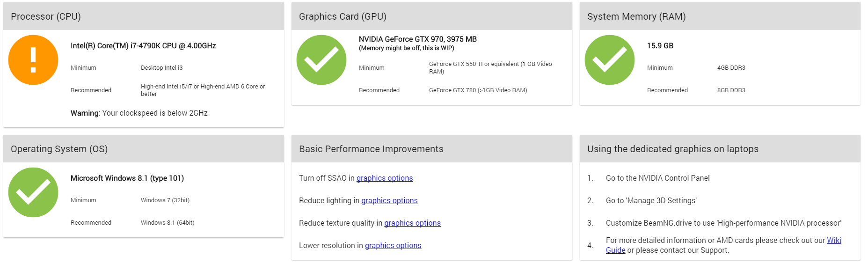
Task: Select the System Memory (RAM) header
Action: [720, 16]
